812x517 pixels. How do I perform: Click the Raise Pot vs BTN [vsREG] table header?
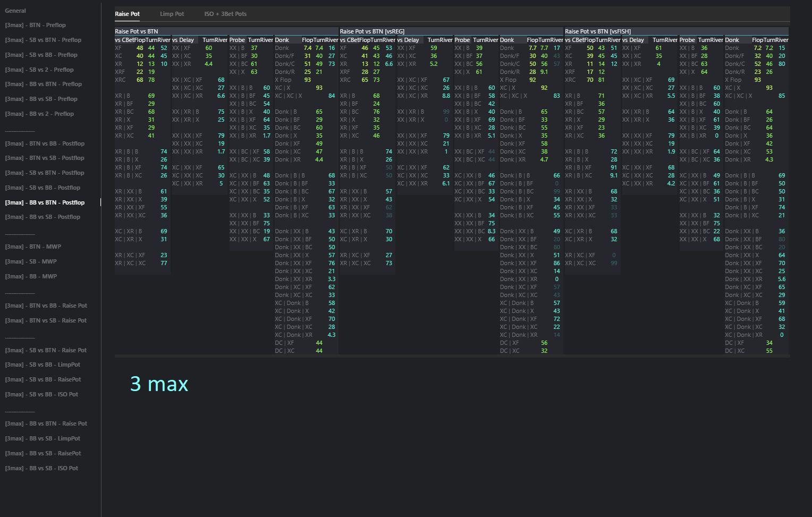372,31
